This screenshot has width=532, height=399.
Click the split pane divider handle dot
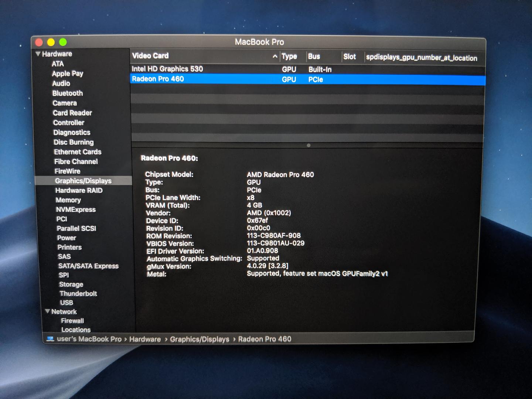tap(308, 145)
